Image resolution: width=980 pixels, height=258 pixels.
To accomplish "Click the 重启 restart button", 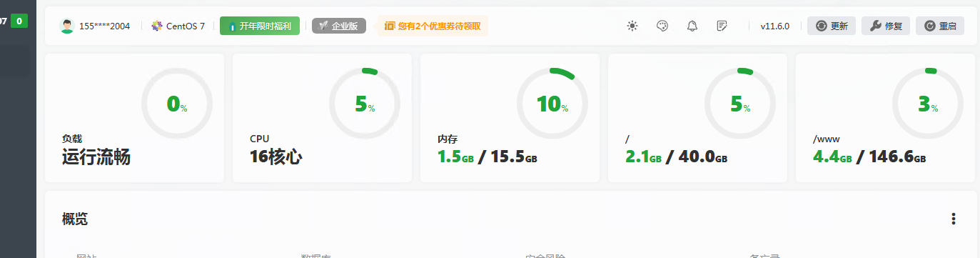I will click(940, 26).
